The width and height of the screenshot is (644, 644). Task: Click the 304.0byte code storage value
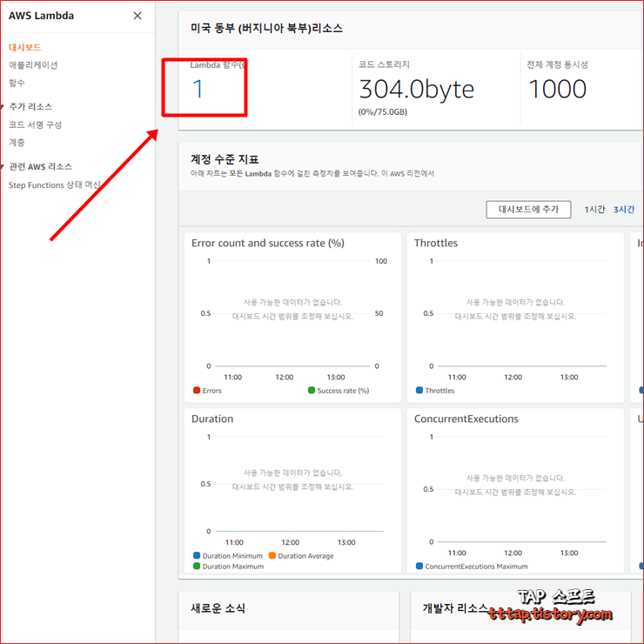click(x=417, y=89)
